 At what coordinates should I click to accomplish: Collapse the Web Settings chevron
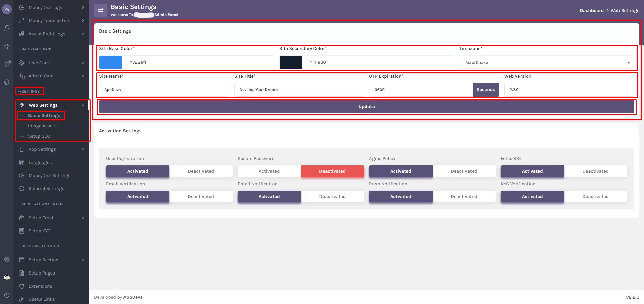tap(83, 105)
